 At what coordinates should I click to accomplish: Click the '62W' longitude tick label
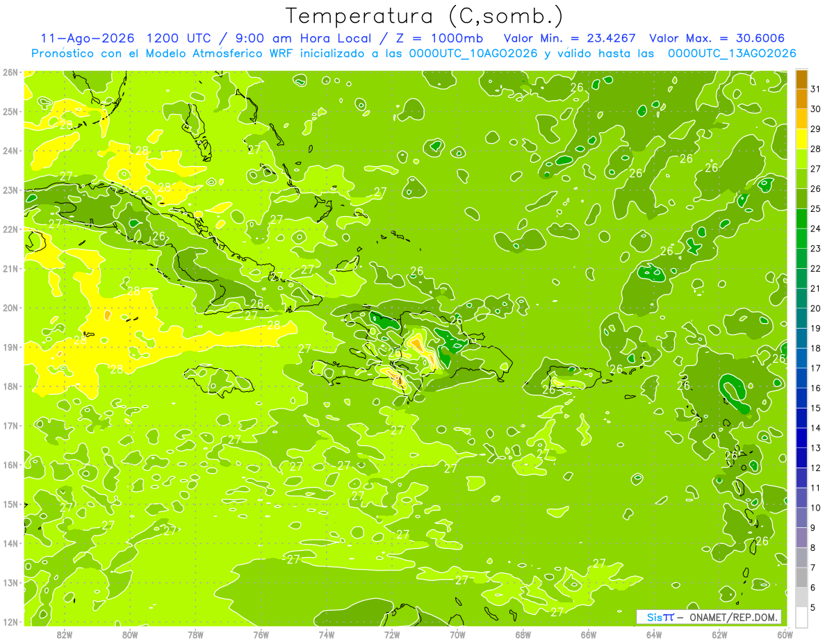pos(719,634)
